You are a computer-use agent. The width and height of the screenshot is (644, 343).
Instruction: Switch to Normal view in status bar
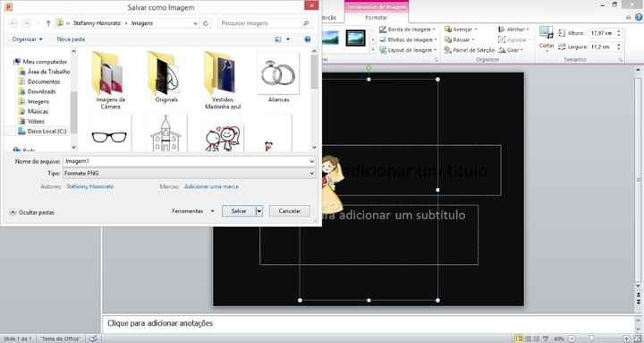pyautogui.click(x=519, y=339)
